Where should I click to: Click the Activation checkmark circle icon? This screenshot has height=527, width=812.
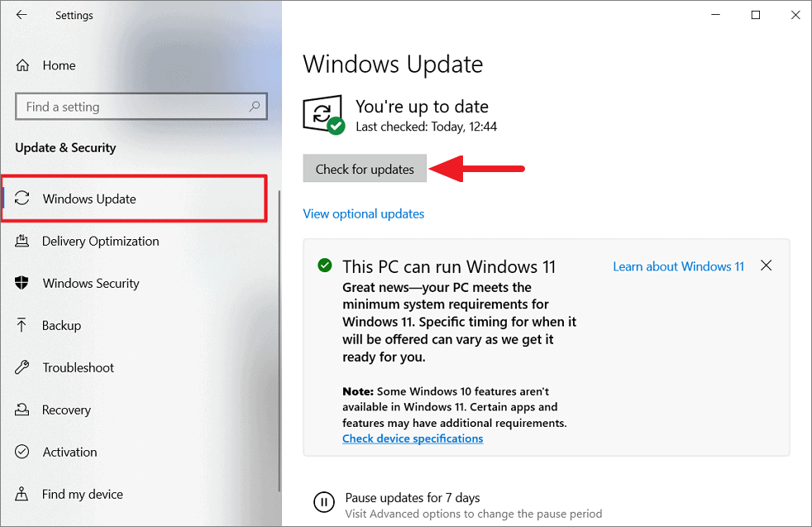(x=21, y=452)
